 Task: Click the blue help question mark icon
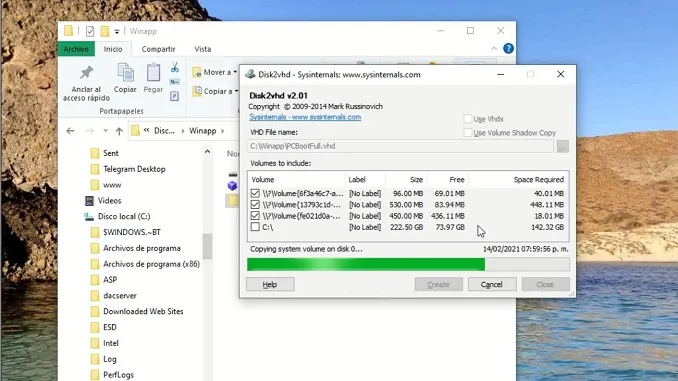(508, 48)
